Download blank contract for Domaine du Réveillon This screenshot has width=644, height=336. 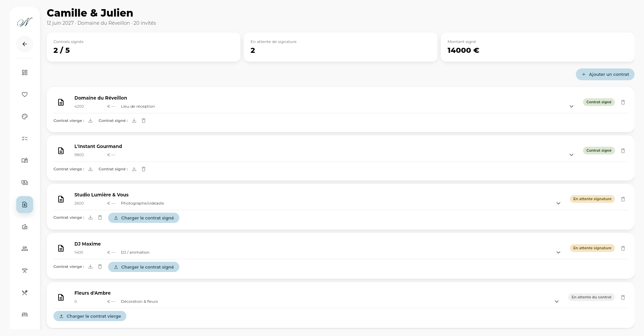[x=91, y=121]
